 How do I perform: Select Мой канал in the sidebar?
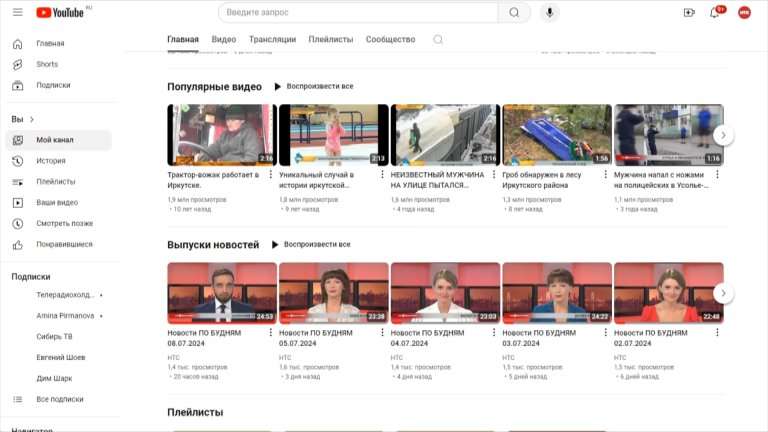point(59,140)
